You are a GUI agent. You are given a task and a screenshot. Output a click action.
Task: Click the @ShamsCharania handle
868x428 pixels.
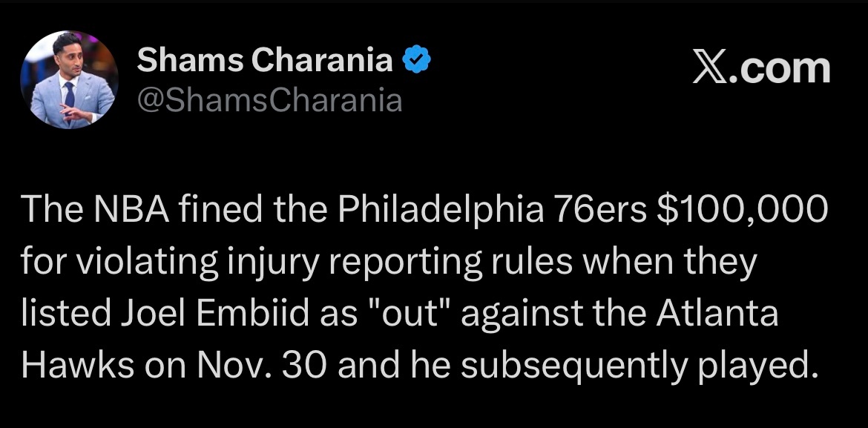pyautogui.click(x=269, y=97)
